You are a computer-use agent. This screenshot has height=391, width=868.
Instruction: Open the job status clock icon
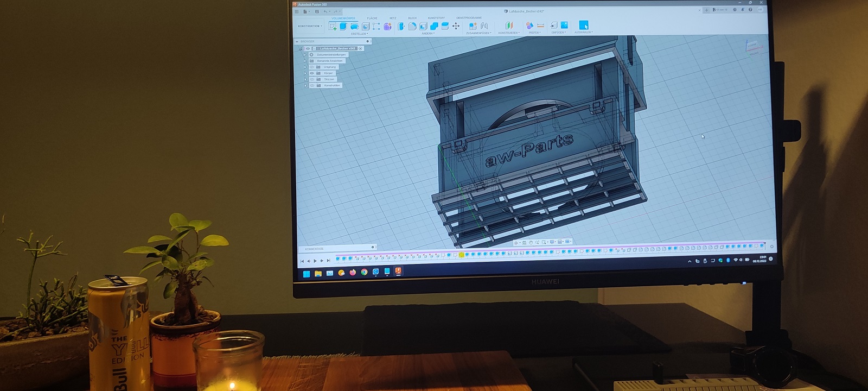(735, 9)
